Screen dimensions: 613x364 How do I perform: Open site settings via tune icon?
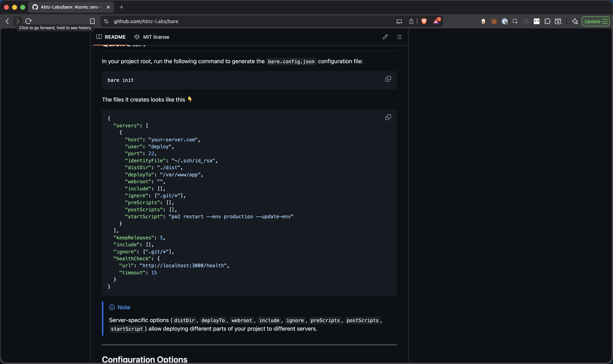(106, 21)
